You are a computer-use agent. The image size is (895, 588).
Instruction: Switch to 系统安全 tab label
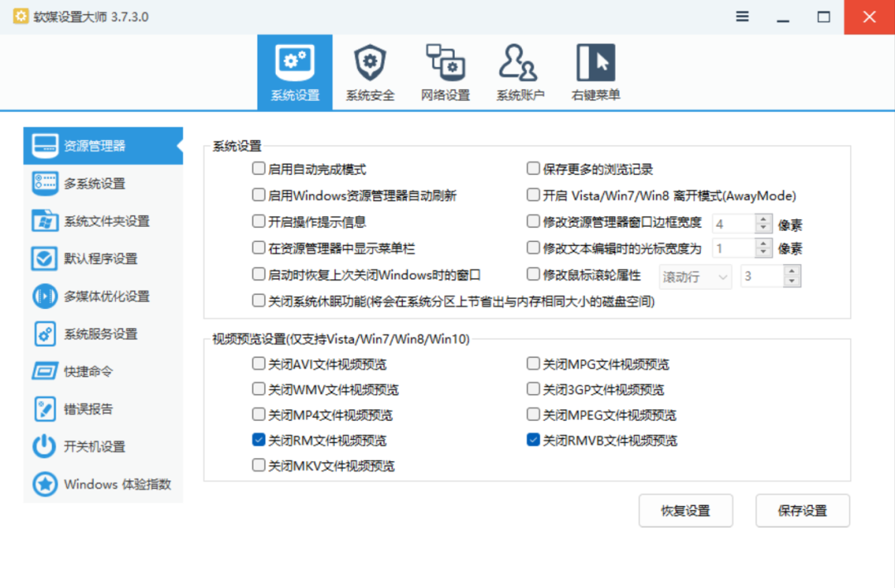click(370, 95)
